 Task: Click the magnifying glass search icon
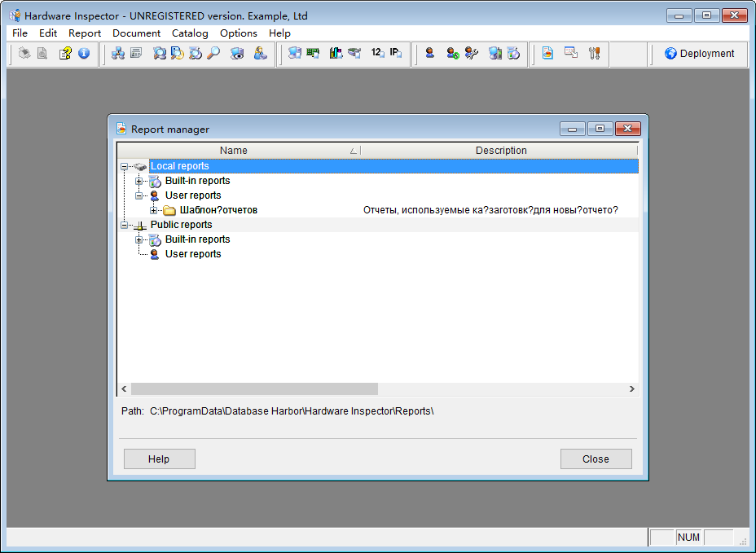[x=213, y=54]
